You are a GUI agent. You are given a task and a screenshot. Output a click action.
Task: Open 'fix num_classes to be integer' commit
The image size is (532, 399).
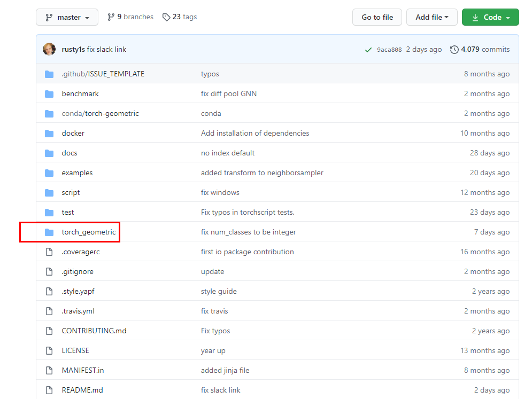249,232
